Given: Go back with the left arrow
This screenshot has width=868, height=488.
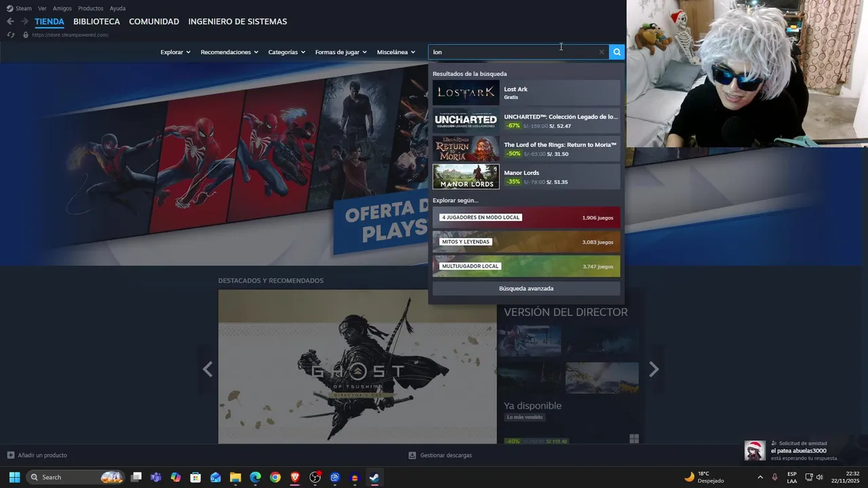Looking at the screenshot, I should pos(10,22).
